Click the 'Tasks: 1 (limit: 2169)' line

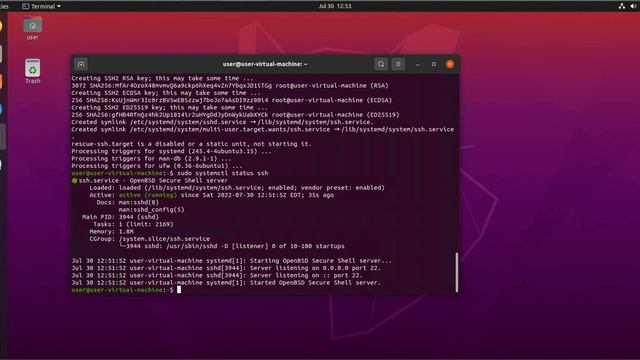133,224
